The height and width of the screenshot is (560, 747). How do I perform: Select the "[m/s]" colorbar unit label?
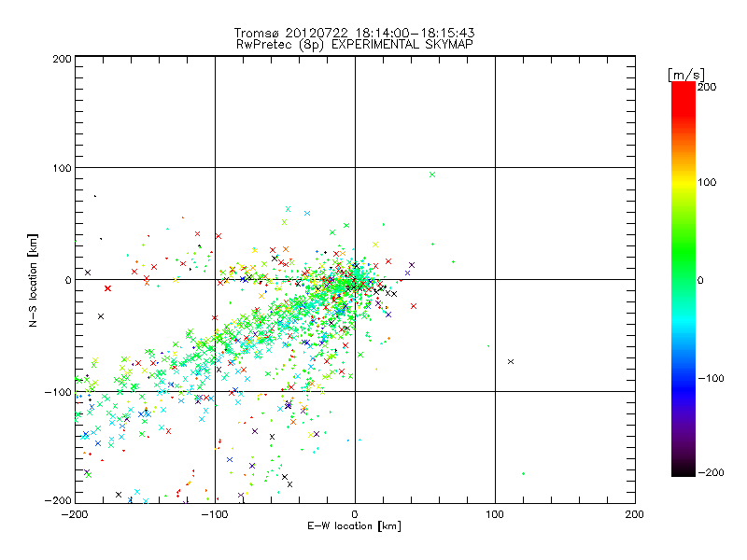[x=685, y=75]
